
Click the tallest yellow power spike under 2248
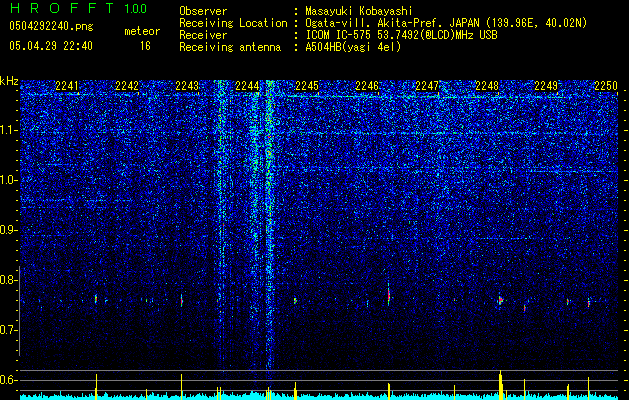point(500,385)
